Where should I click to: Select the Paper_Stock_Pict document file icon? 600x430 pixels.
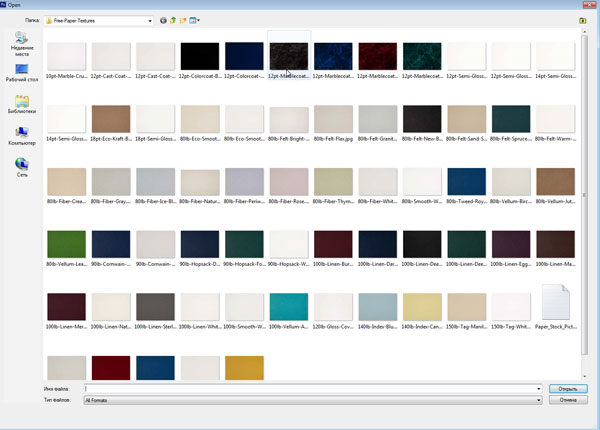point(555,302)
